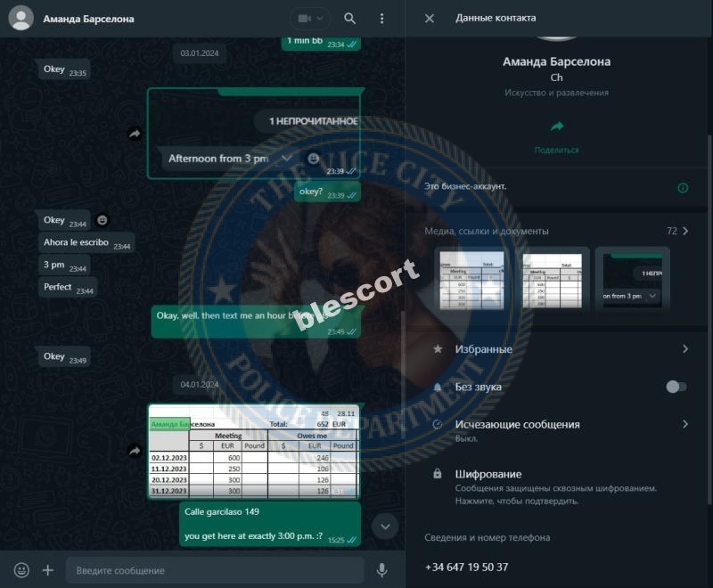Open the video call dropdown arrow

coord(320,19)
